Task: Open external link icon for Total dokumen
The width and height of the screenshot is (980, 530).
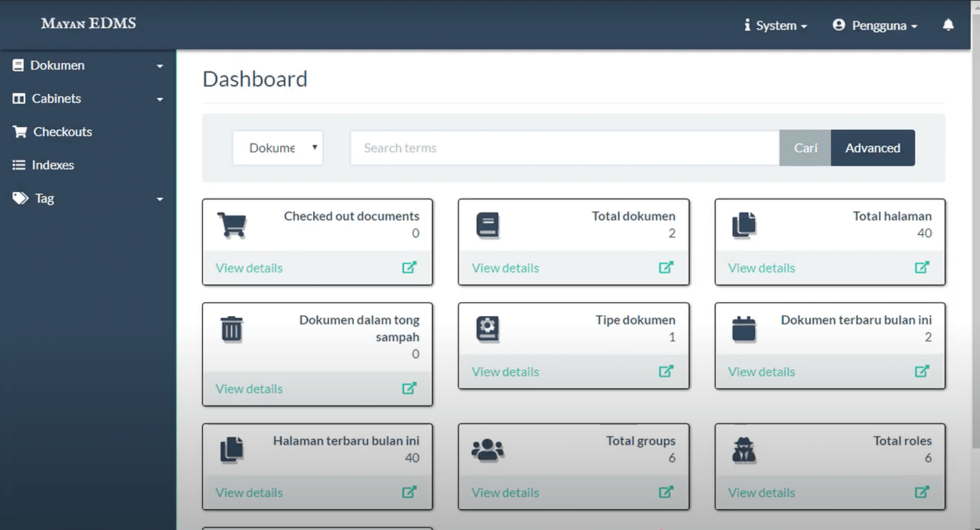Action: click(x=666, y=267)
